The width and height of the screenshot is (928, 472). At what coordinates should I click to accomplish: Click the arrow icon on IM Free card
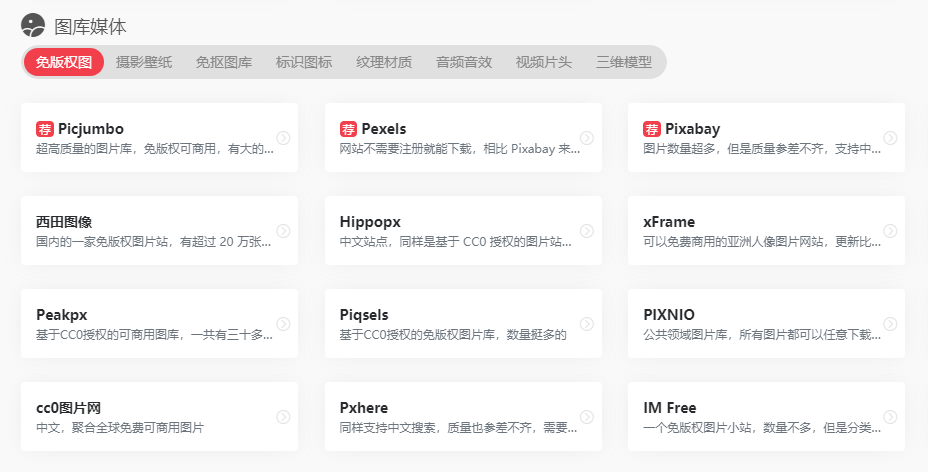pyautogui.click(x=890, y=417)
